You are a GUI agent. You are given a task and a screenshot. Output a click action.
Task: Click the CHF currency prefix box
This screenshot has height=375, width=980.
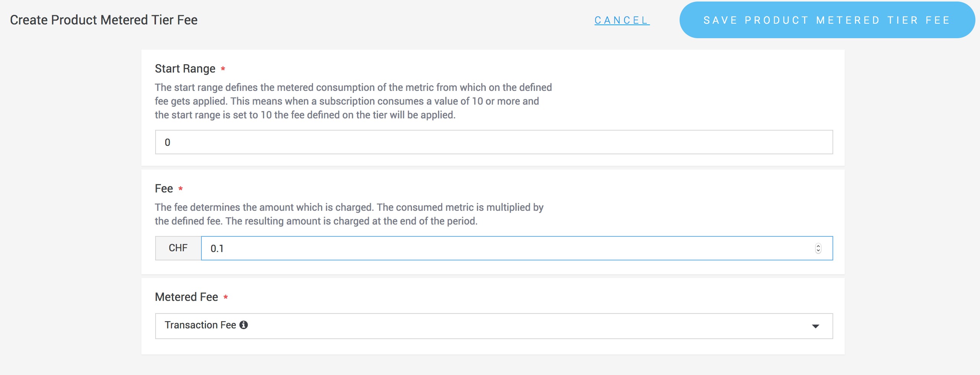point(178,248)
